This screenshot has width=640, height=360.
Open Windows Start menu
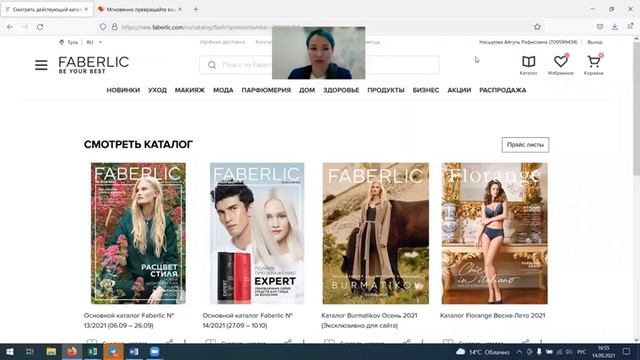pos(9,352)
